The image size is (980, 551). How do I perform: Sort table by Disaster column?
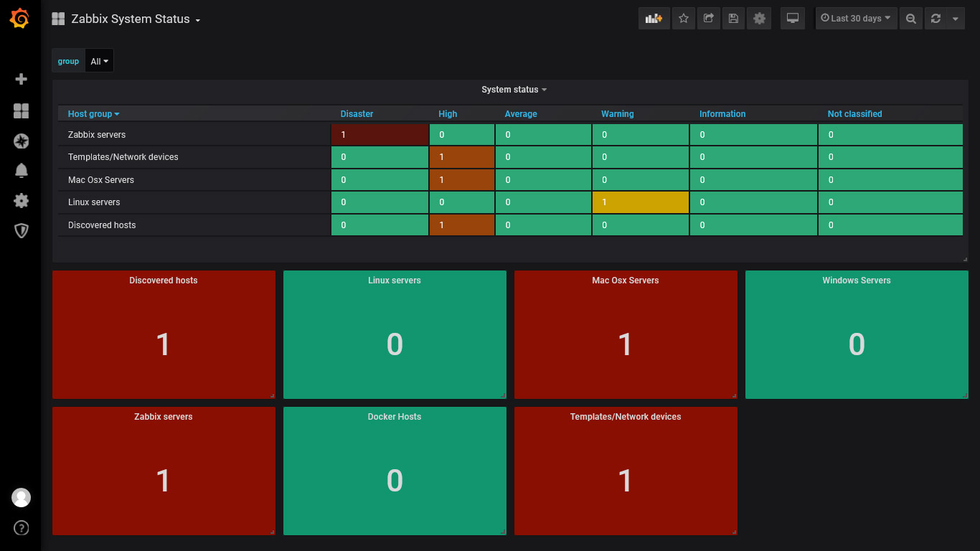(x=357, y=114)
